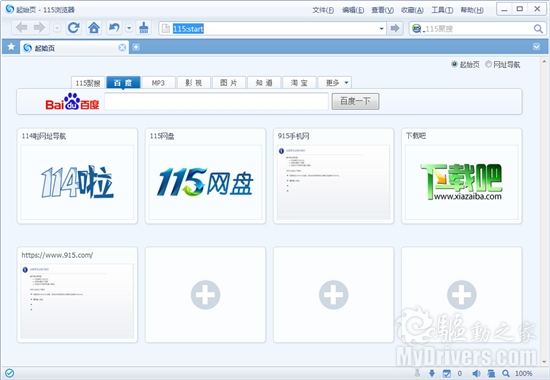Screen dimensions: 550x380
Task: Open the 收藏(A) menu
Action: click(412, 10)
